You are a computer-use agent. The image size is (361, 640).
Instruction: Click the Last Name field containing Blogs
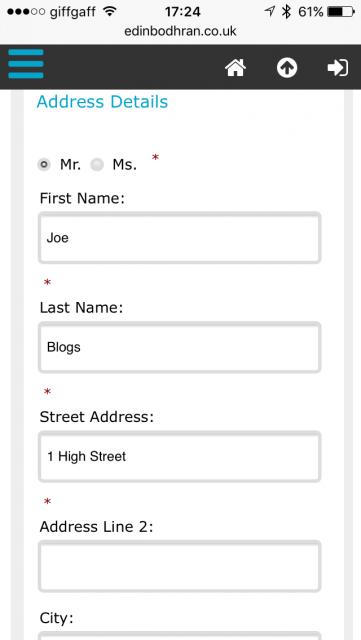click(x=180, y=347)
